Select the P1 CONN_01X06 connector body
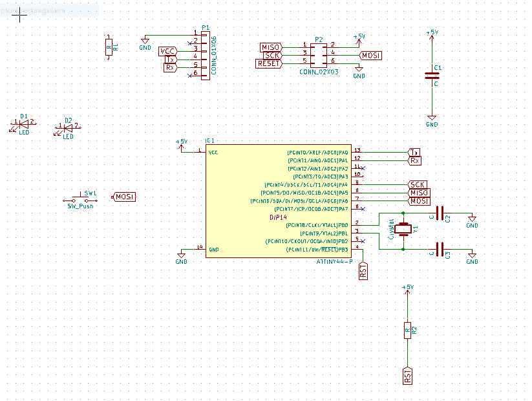Screen dimensions: 532x401 click(x=206, y=56)
